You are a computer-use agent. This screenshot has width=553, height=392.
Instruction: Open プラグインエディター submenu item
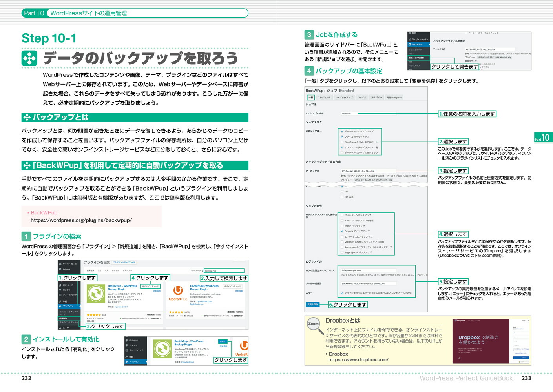point(69,322)
